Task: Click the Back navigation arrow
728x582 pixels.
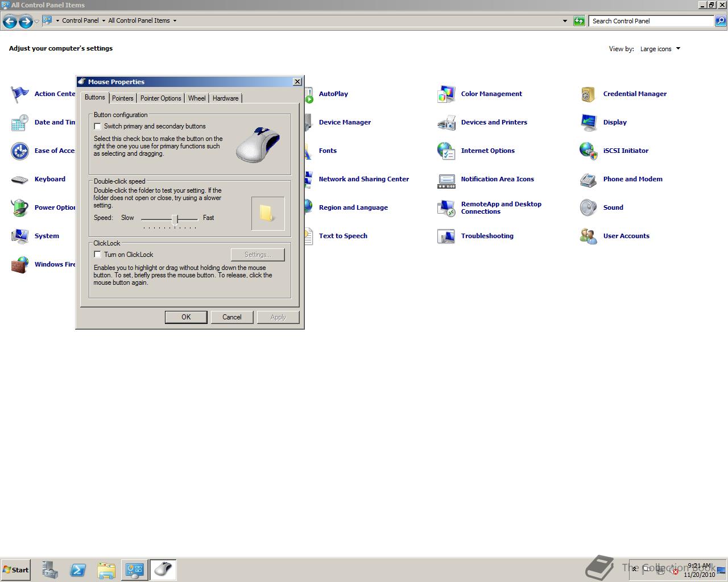Action: 10,22
